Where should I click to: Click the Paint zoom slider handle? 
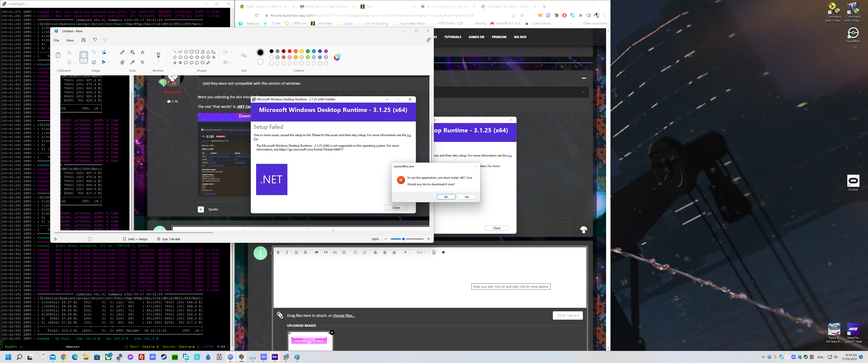[403, 239]
